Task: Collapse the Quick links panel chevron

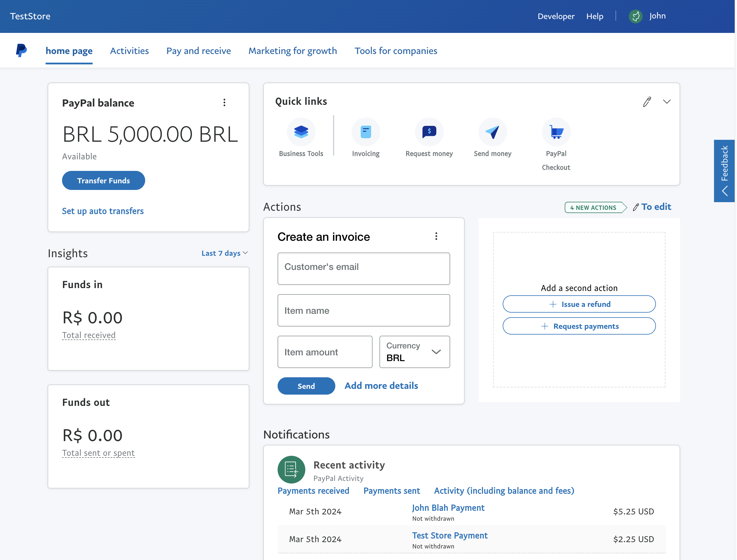Action: (x=666, y=102)
